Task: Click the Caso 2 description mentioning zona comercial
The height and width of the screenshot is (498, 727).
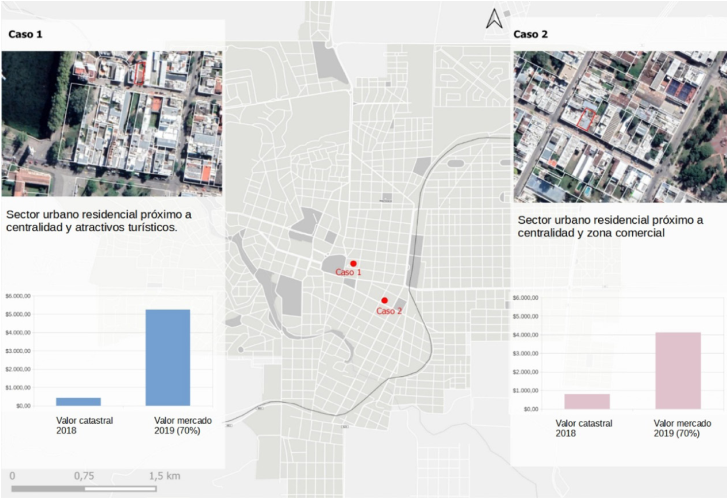Action: coord(610,226)
